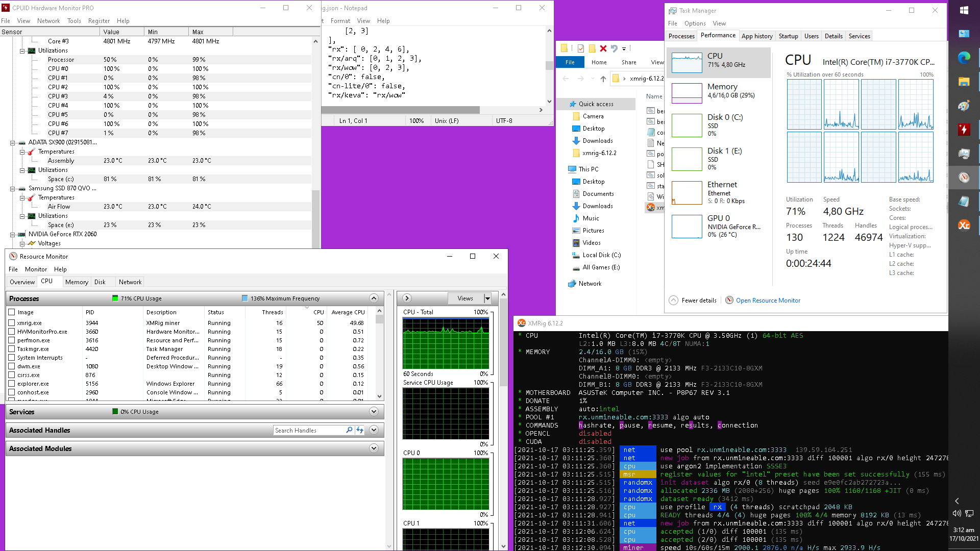Click the Open Resource Monitor link in Task Manager

coord(768,300)
